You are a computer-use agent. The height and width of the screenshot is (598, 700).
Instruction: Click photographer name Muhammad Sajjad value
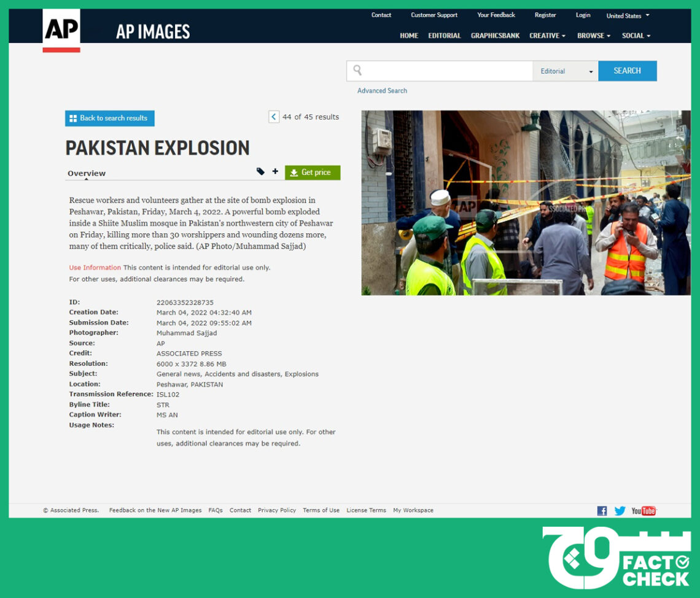187,333
